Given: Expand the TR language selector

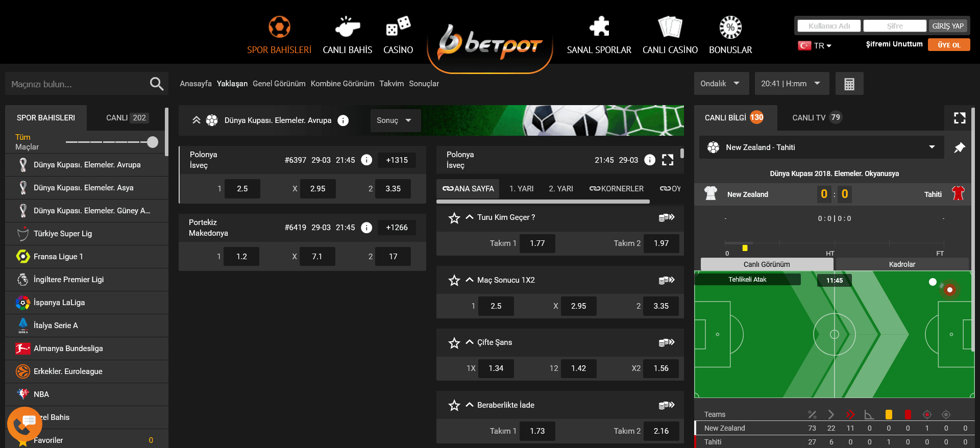Looking at the screenshot, I should tap(815, 45).
